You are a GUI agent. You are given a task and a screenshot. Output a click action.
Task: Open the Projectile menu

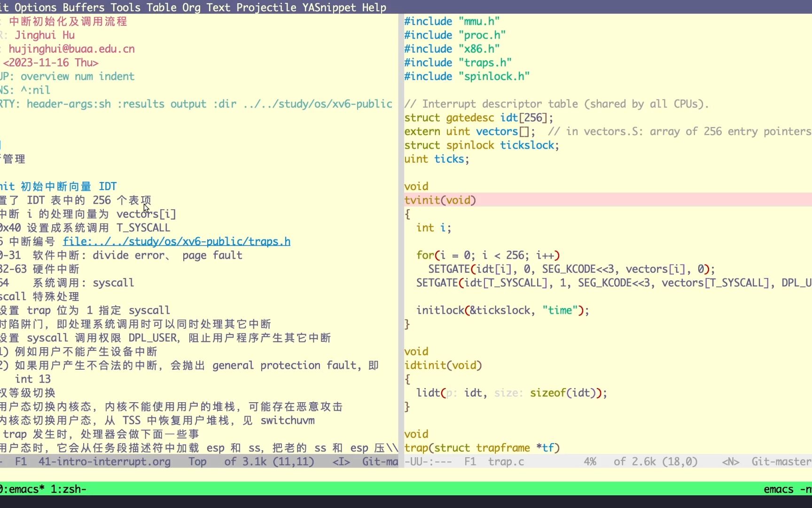(x=266, y=8)
